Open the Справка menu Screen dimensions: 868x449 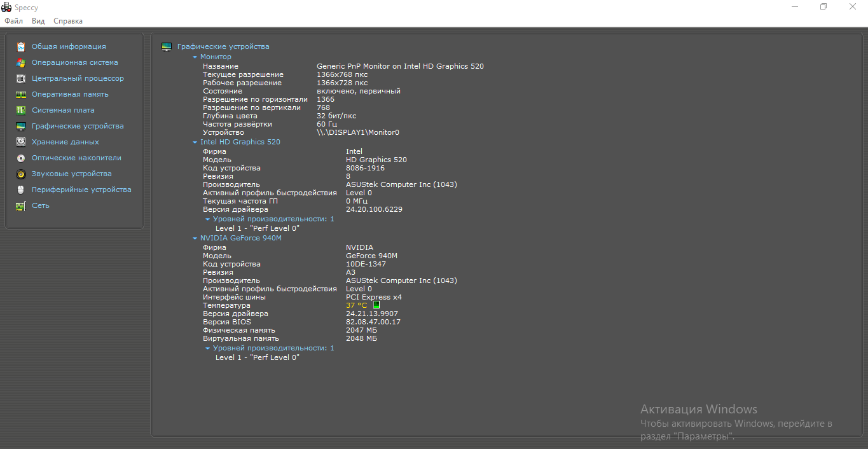pos(68,21)
